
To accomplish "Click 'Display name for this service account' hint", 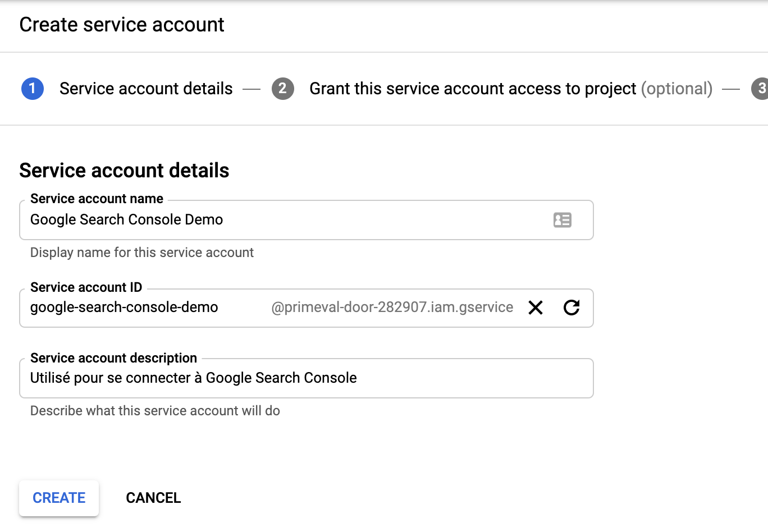I will (x=142, y=253).
